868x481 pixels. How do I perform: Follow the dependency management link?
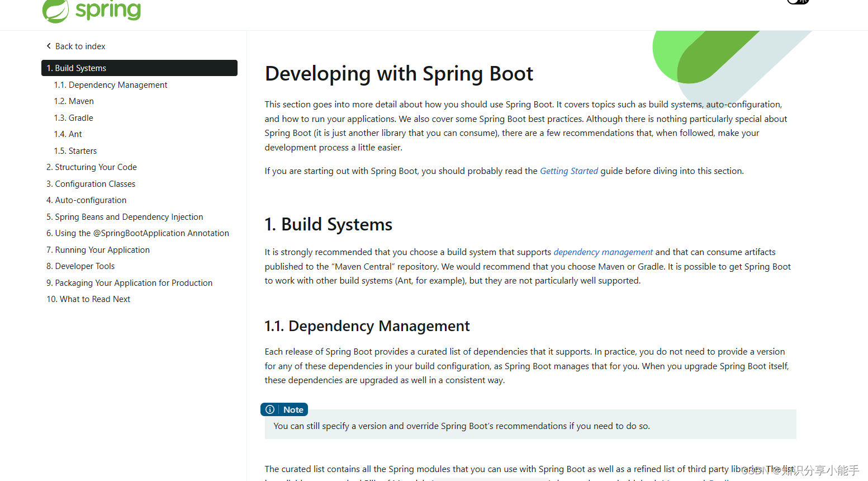click(603, 252)
